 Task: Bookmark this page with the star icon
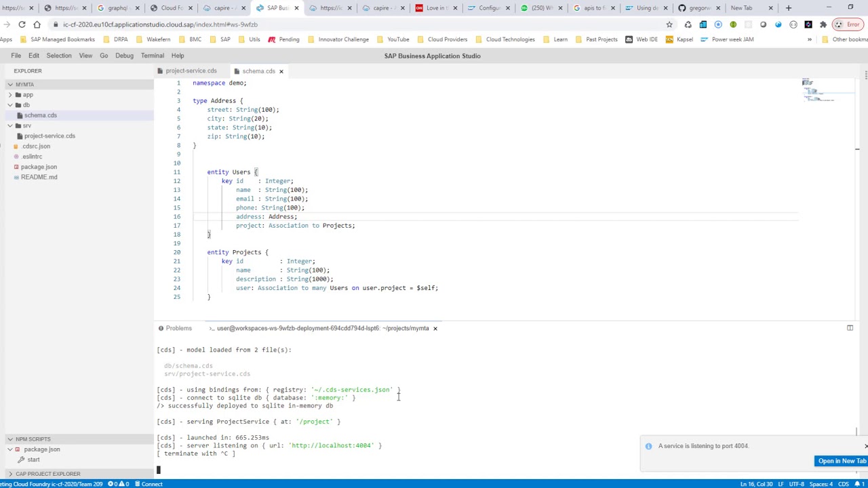669,24
